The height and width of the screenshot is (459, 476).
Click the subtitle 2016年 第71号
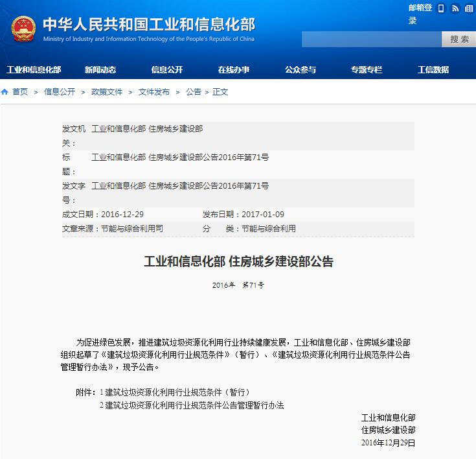238,285
